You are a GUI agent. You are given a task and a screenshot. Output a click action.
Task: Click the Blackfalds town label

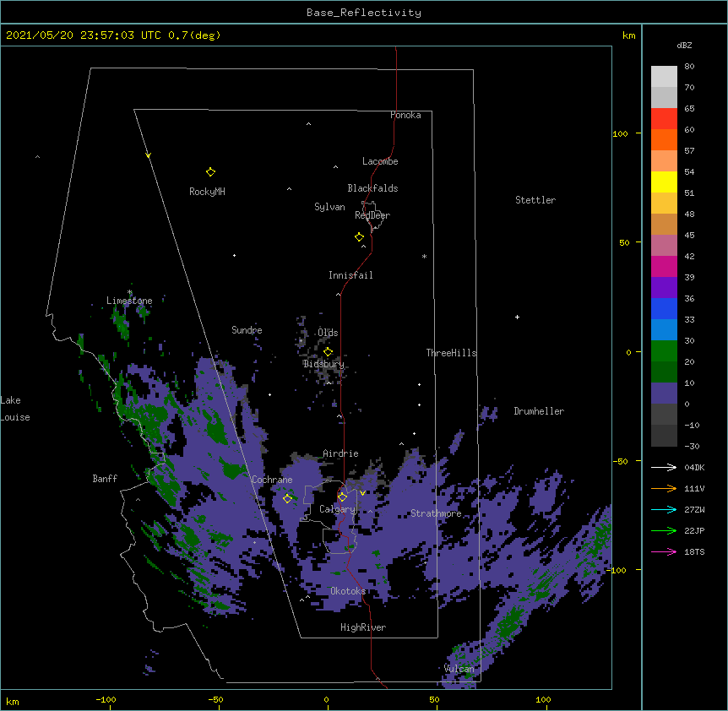372,188
